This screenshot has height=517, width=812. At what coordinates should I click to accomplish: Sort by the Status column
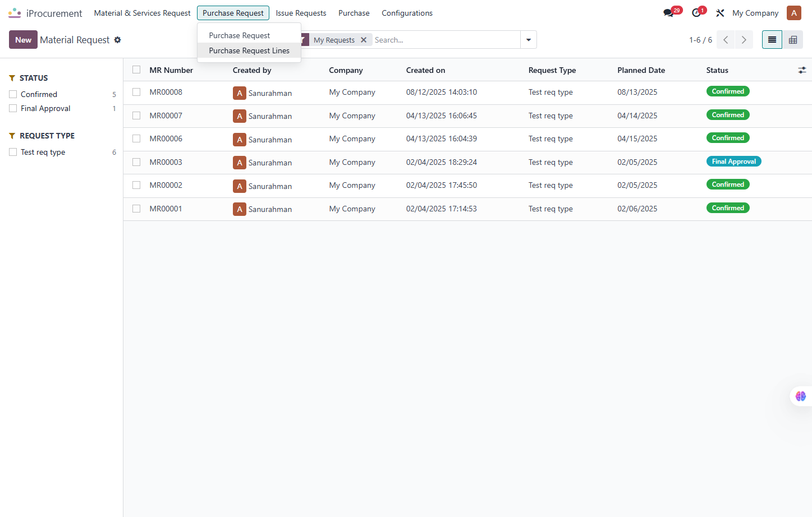[717, 70]
